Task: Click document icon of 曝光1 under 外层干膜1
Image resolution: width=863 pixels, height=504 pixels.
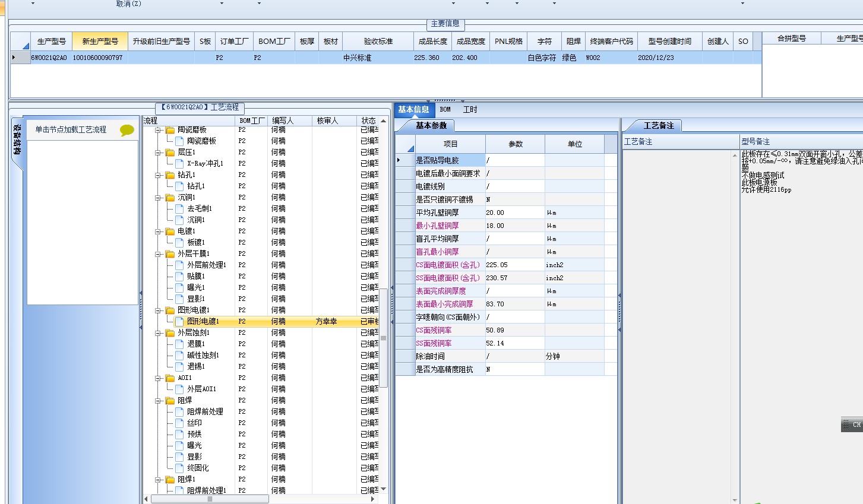Action: click(179, 287)
